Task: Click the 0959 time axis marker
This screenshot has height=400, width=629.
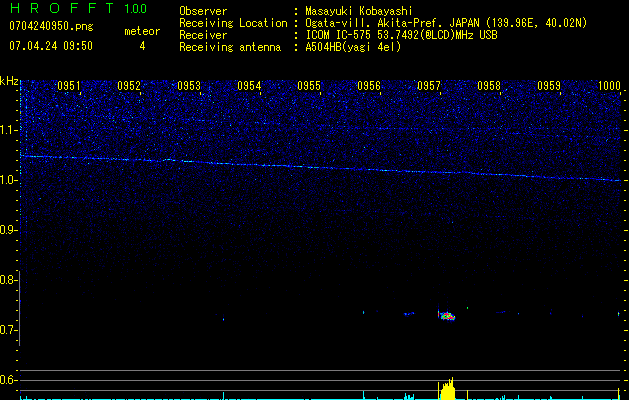Action: pyautogui.click(x=549, y=86)
